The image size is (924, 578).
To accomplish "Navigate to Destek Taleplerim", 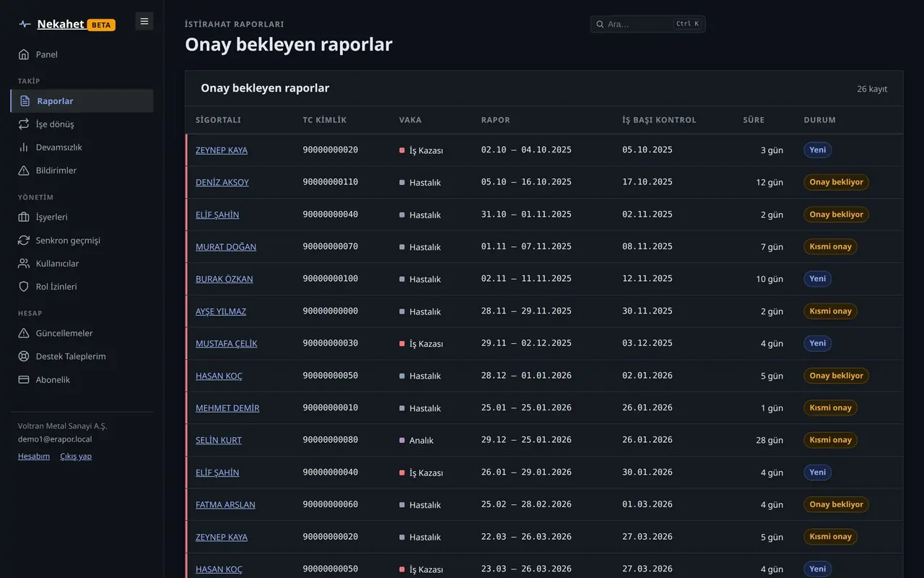I will click(82, 356).
